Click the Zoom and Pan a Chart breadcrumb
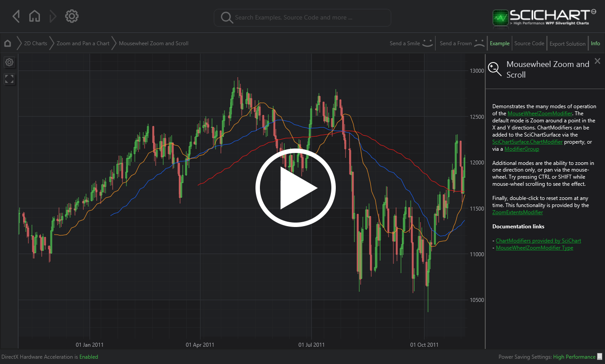Screen dimensions: 605x364 [x=82, y=43]
